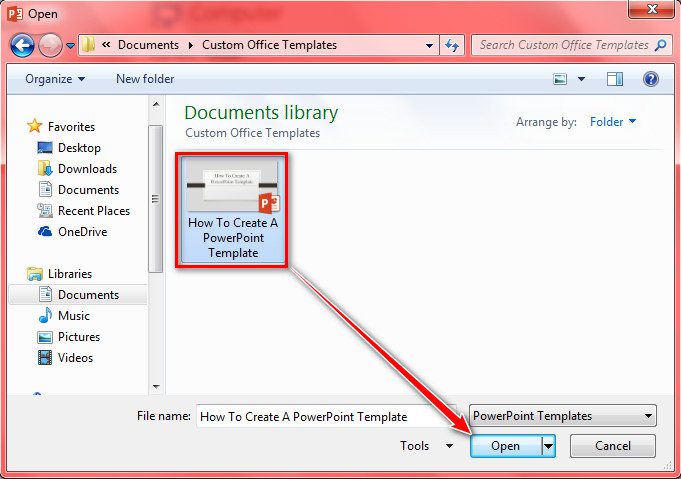Screen dimensions: 681x479
Task: Click the help question mark icon
Action: click(x=651, y=79)
